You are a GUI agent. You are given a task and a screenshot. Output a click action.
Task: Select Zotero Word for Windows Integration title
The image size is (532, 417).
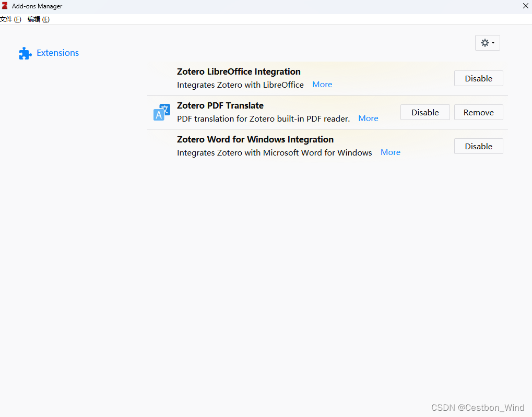[255, 139]
